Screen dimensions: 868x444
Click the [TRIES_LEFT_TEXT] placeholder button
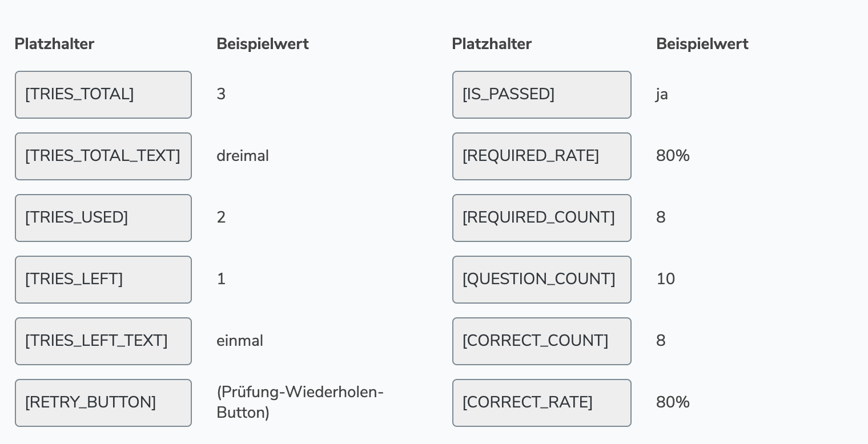tap(103, 341)
